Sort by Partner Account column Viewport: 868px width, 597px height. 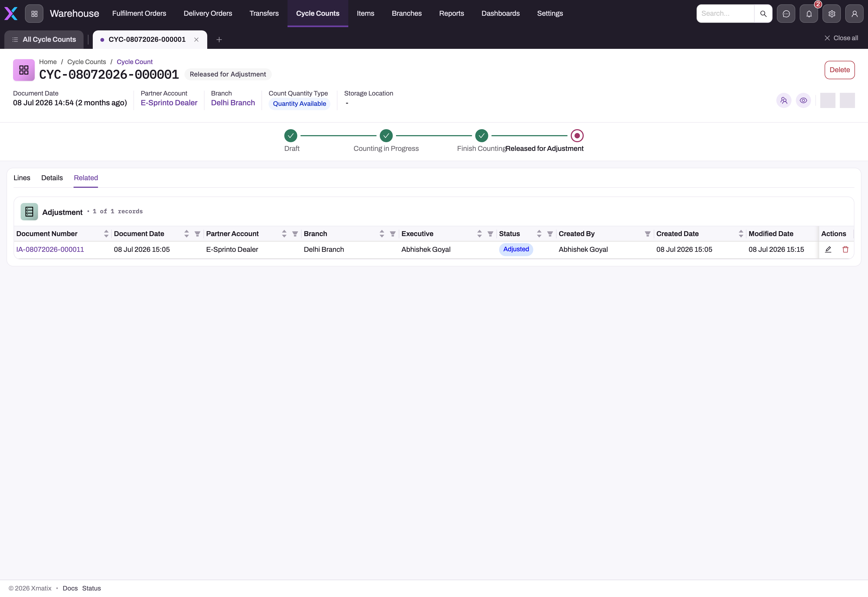pos(284,234)
